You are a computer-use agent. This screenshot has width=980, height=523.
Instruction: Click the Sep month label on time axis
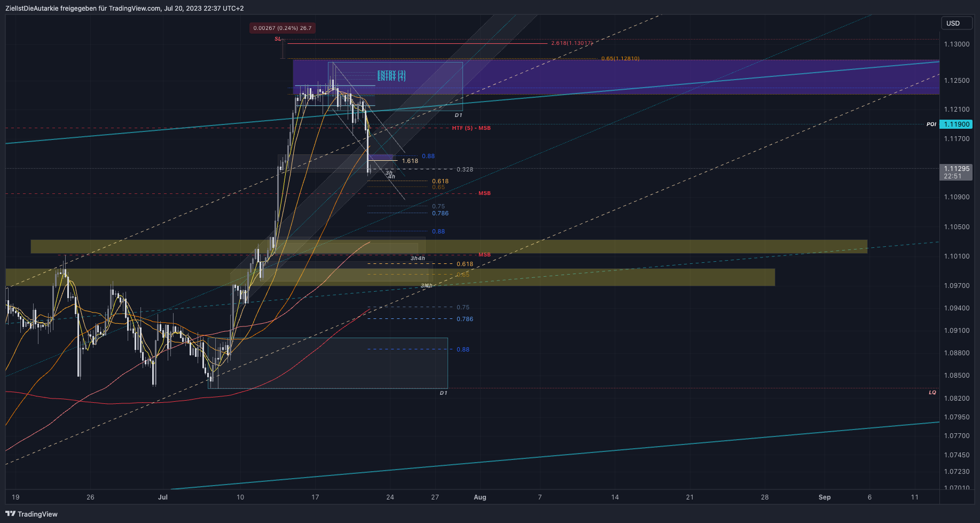(825, 497)
